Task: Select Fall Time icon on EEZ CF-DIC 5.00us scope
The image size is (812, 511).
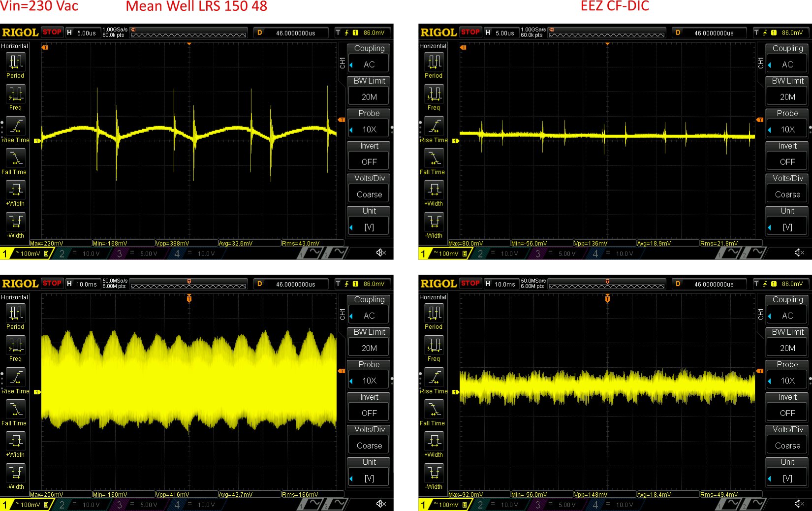Action: tap(434, 158)
